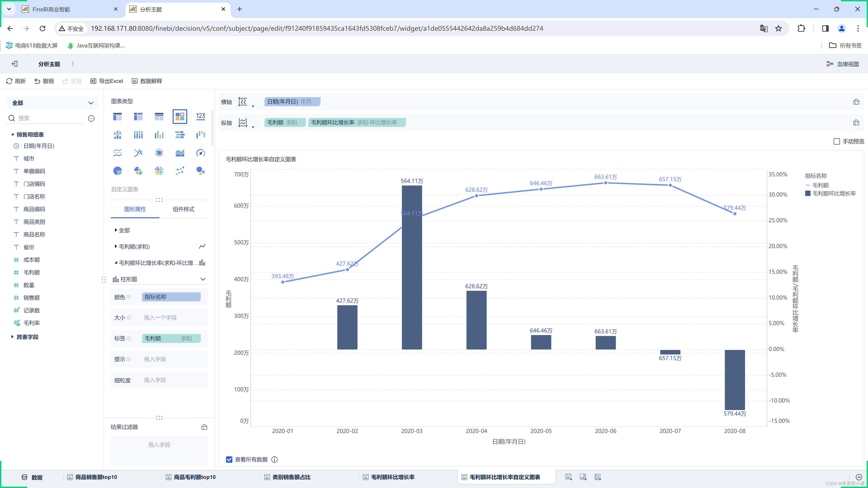Select the area chart type icon
868x488 pixels.
(180, 153)
